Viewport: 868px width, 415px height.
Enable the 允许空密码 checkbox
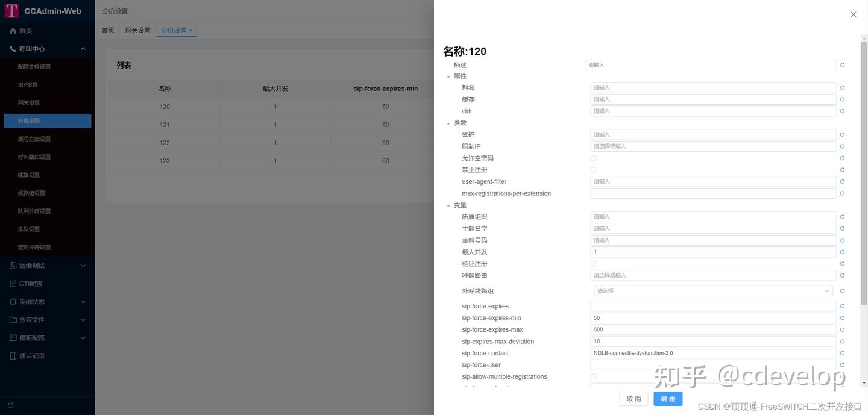coord(593,158)
